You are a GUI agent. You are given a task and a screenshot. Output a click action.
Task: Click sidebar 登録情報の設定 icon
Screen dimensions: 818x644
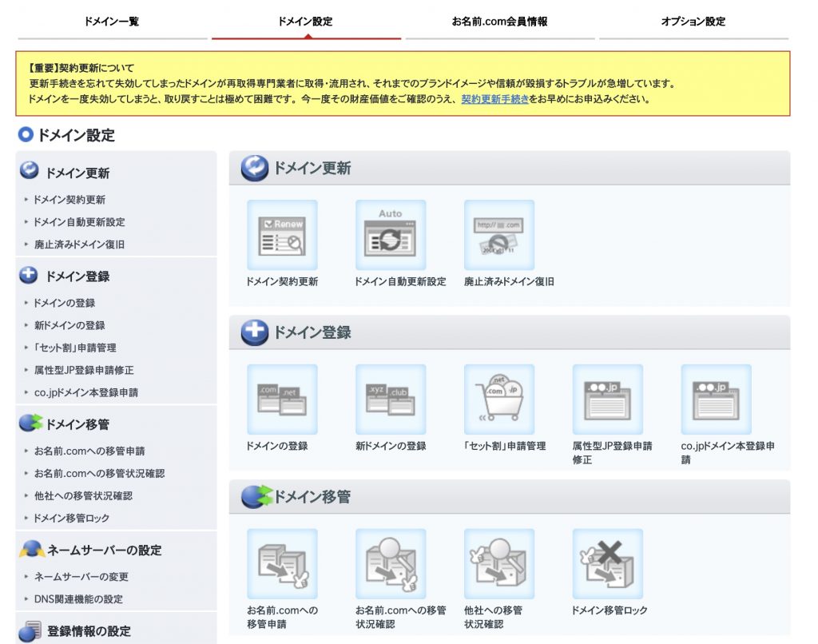point(30,631)
